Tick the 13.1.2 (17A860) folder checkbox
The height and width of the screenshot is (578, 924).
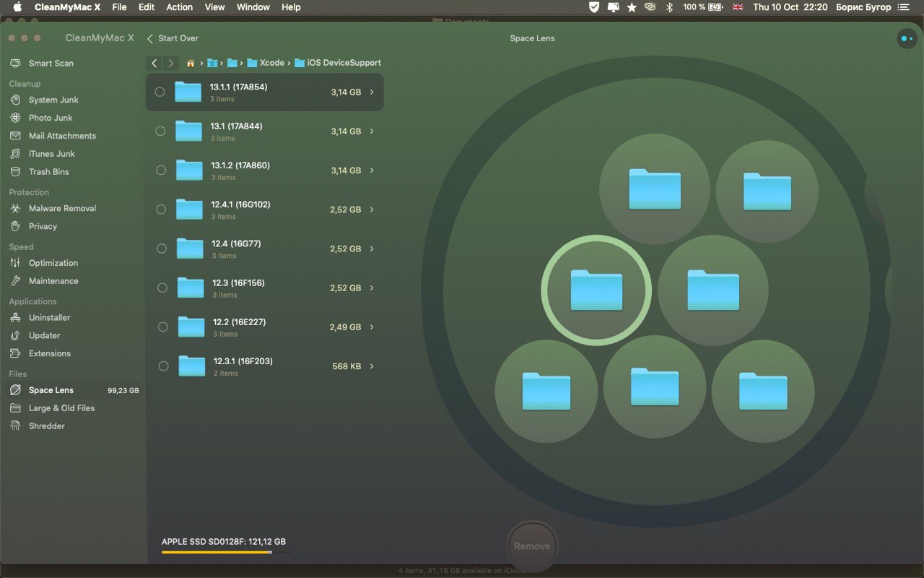coord(161,171)
